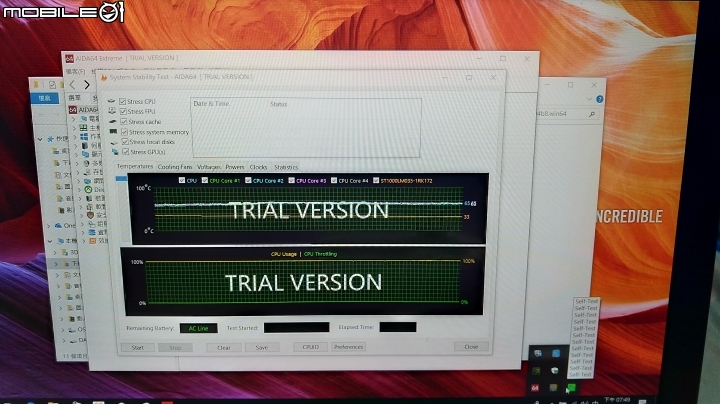Screen dimensions: 720x404
Task: Toggle the Stress FPU checkbox
Action: (123, 111)
